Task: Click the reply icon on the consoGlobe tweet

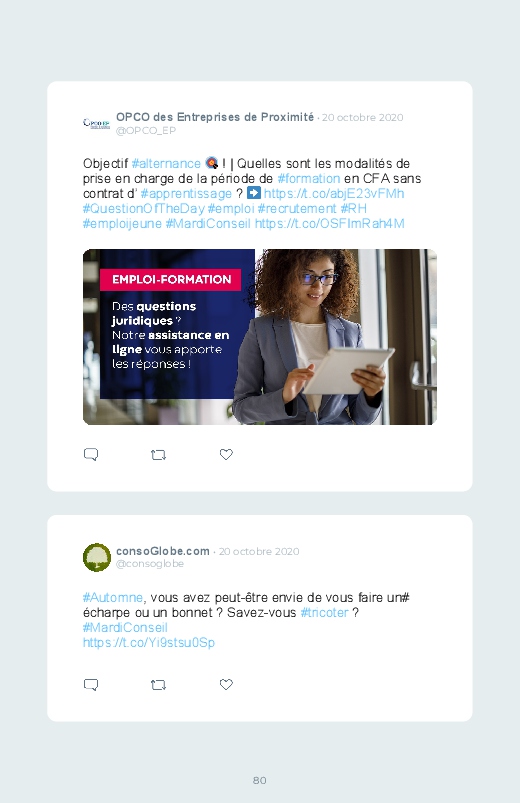Action: [x=91, y=685]
